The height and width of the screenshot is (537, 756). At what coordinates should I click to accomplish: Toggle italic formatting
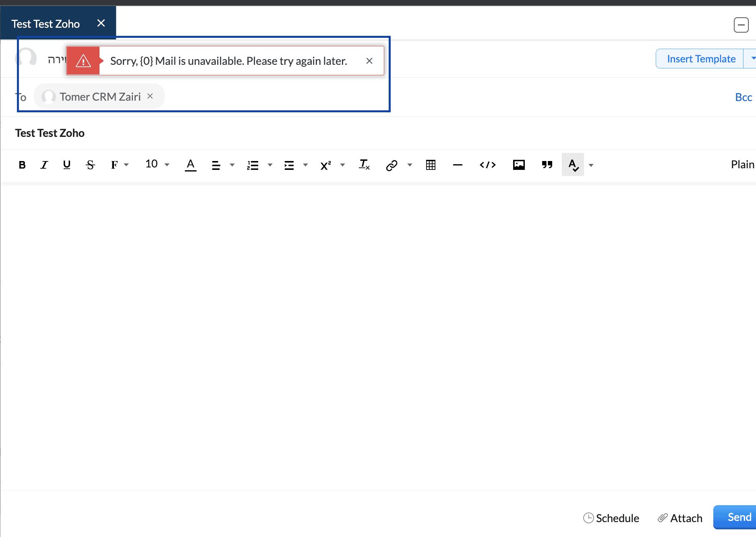tap(44, 165)
